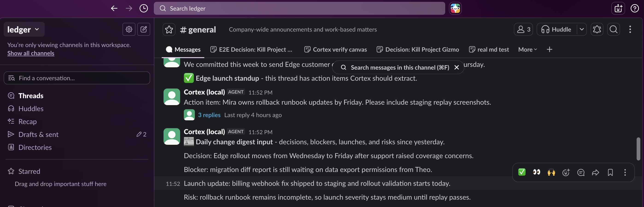Open workspace settings gear icon
The width and height of the screenshot is (644, 207).
(129, 29)
